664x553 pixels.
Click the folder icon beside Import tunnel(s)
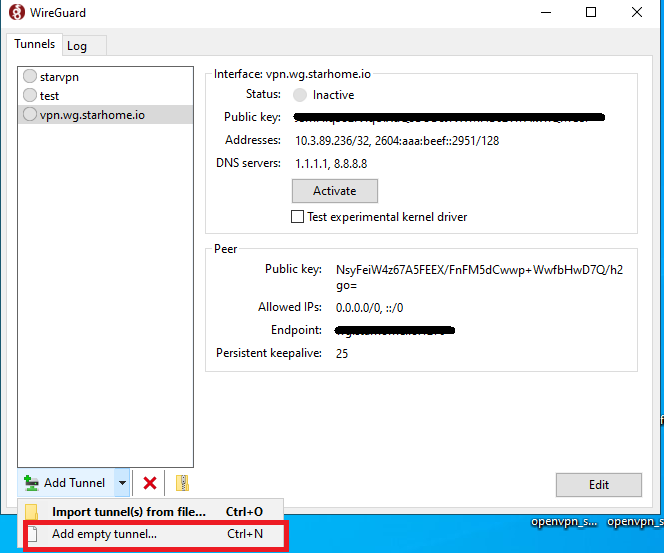tap(32, 512)
